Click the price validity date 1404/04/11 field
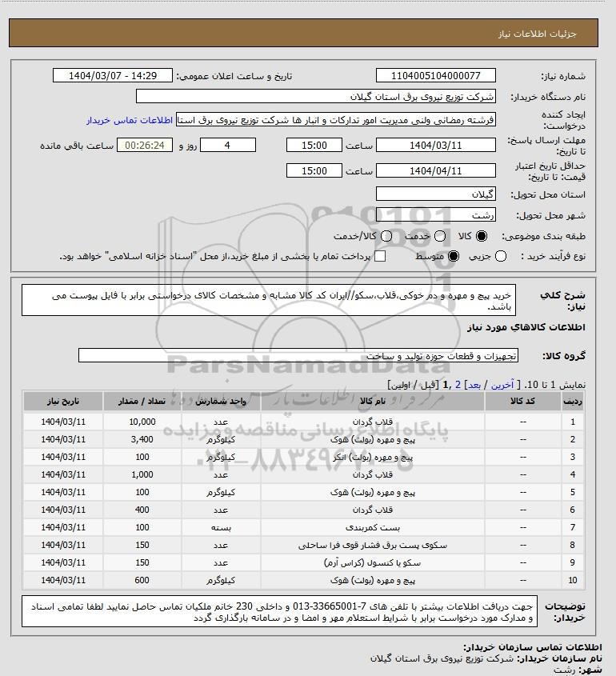Screen dimensions: 616x676 436,170
